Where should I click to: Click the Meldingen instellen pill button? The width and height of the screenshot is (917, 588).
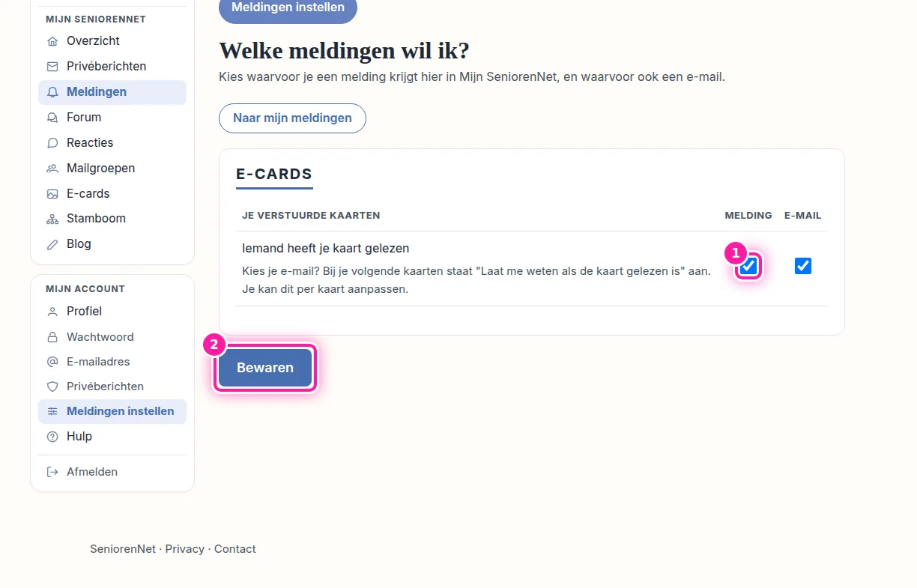tap(288, 7)
